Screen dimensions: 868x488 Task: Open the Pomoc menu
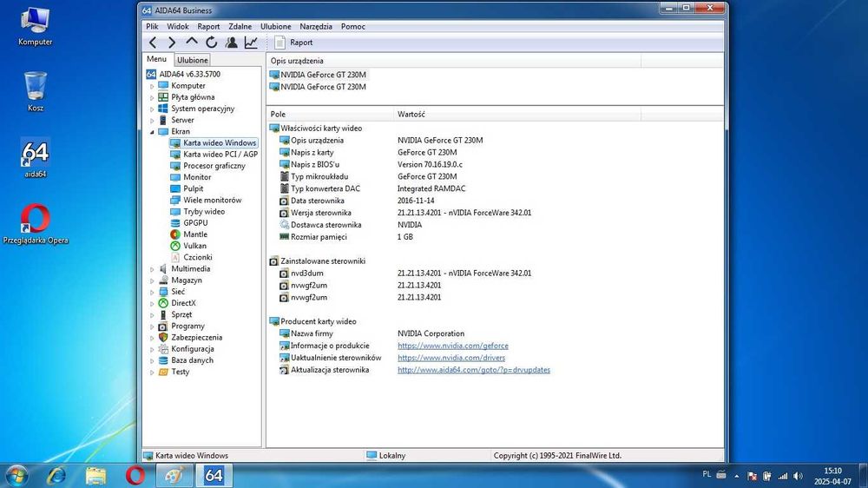point(352,26)
